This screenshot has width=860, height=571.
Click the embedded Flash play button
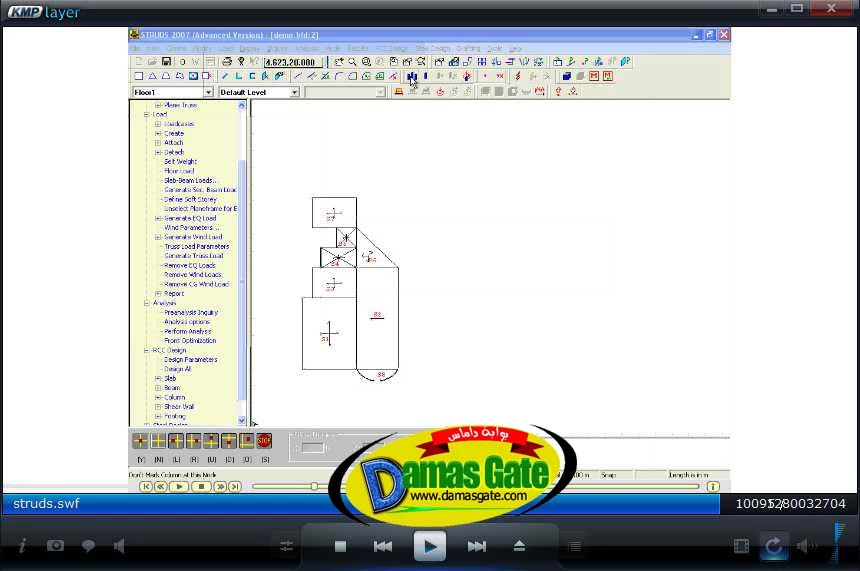pos(179,487)
